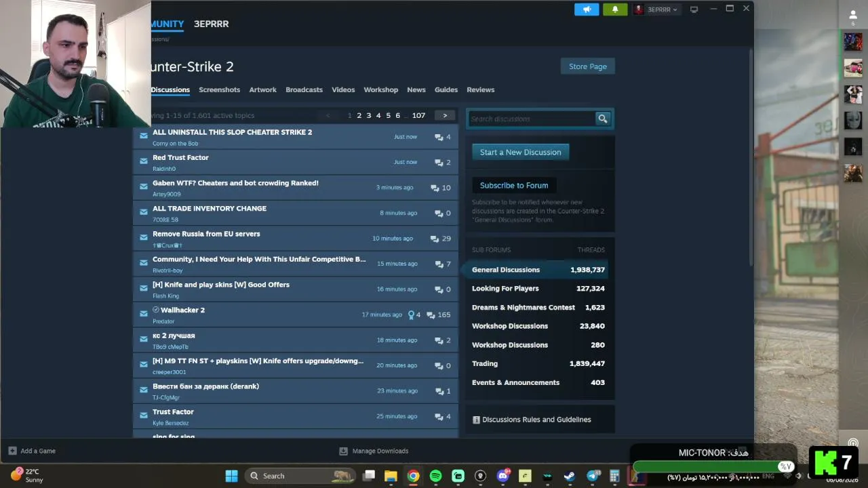Open 'ALL TRADE INVENTORY CHANGE' topic
The width and height of the screenshot is (868, 488).
click(x=210, y=208)
